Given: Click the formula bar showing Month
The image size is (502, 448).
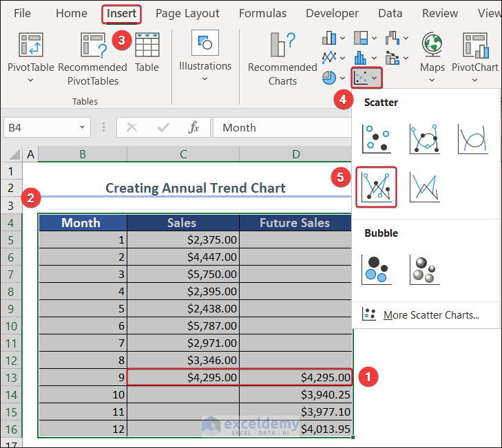Looking at the screenshot, I should (x=282, y=127).
